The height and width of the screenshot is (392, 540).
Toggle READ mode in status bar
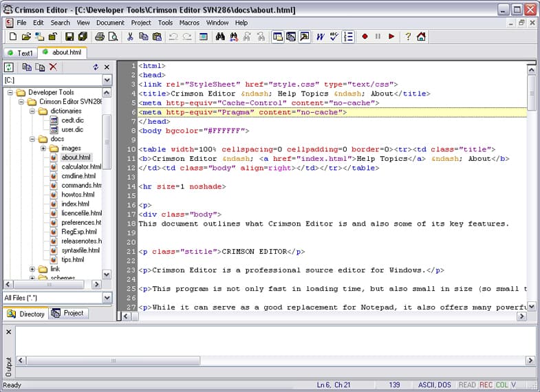(467, 384)
